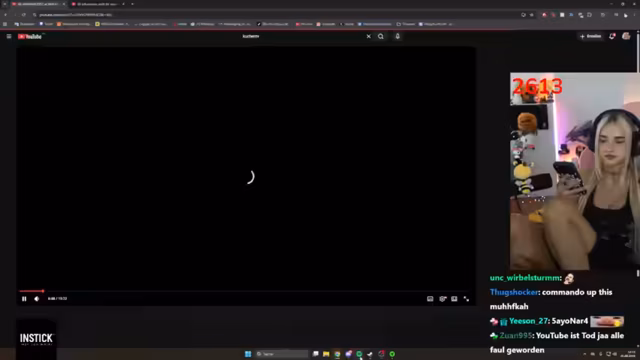Image resolution: width=640 pixels, height=360 pixels.
Task: Open the Erstellen create menu
Action: [x=590, y=36]
